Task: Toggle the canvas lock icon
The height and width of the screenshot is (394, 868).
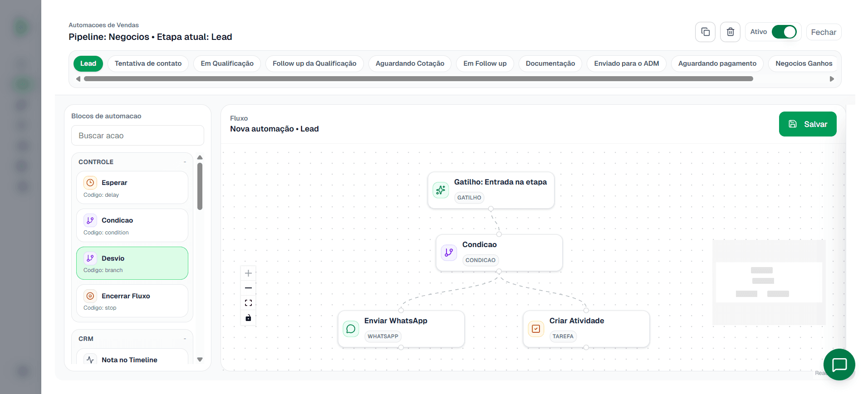Action: (248, 318)
